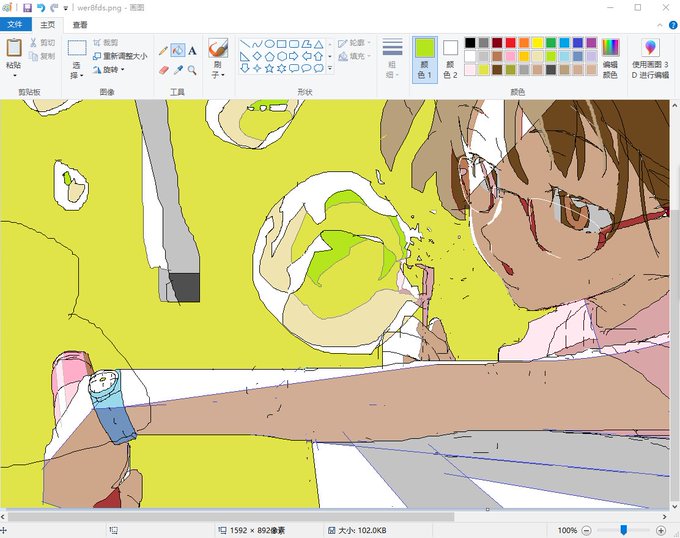680x538 pixels.
Task: Open the Help question mark icon
Action: pyautogui.click(x=673, y=25)
